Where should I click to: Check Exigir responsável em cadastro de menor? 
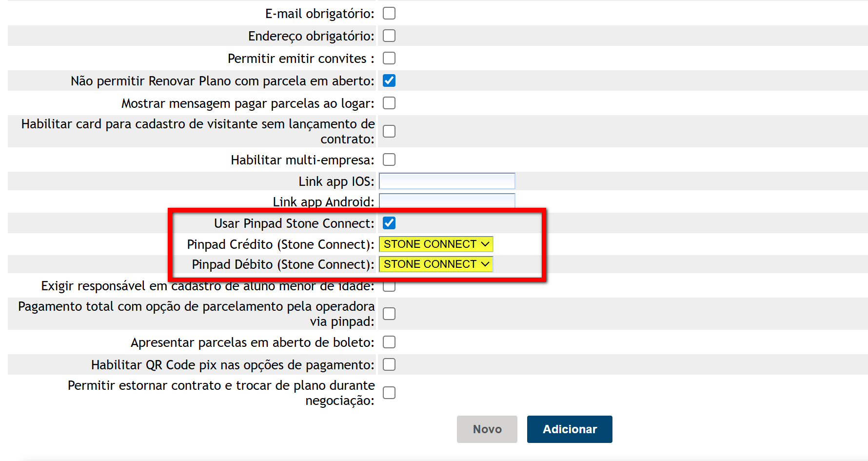coord(389,287)
